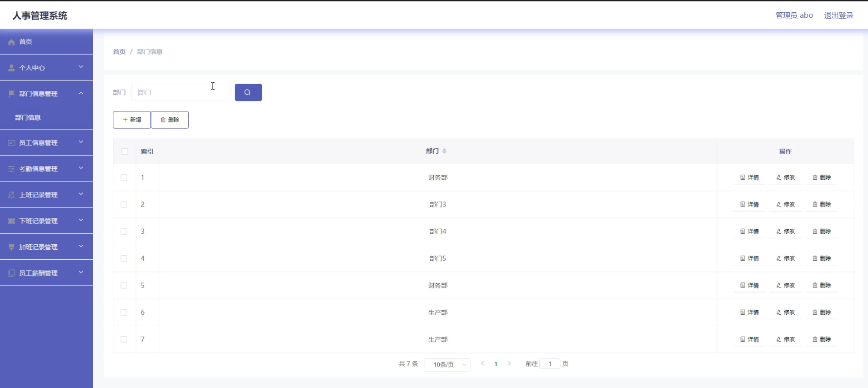Click the icon beside 加班记录管理

pyautogui.click(x=11, y=247)
